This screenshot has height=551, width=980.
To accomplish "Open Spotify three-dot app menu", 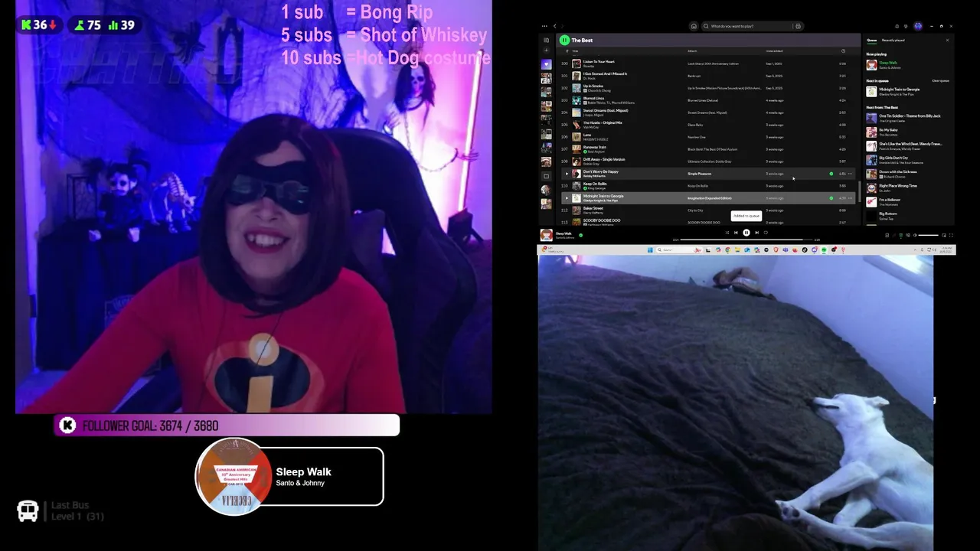I will (544, 26).
